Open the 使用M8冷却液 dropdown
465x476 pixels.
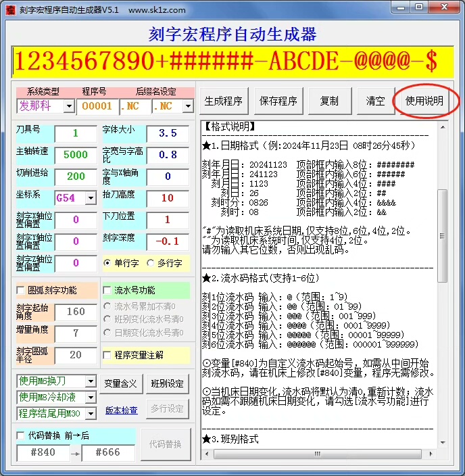pos(91,397)
